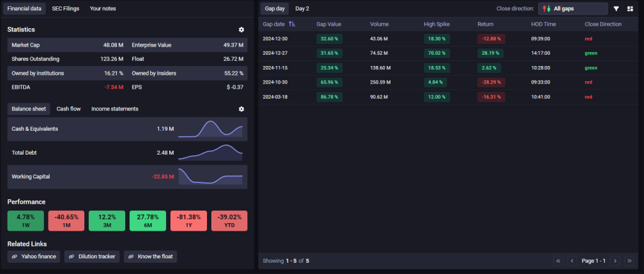
Task: Click the Enterprise Value 49.37 M
Action: click(233, 45)
